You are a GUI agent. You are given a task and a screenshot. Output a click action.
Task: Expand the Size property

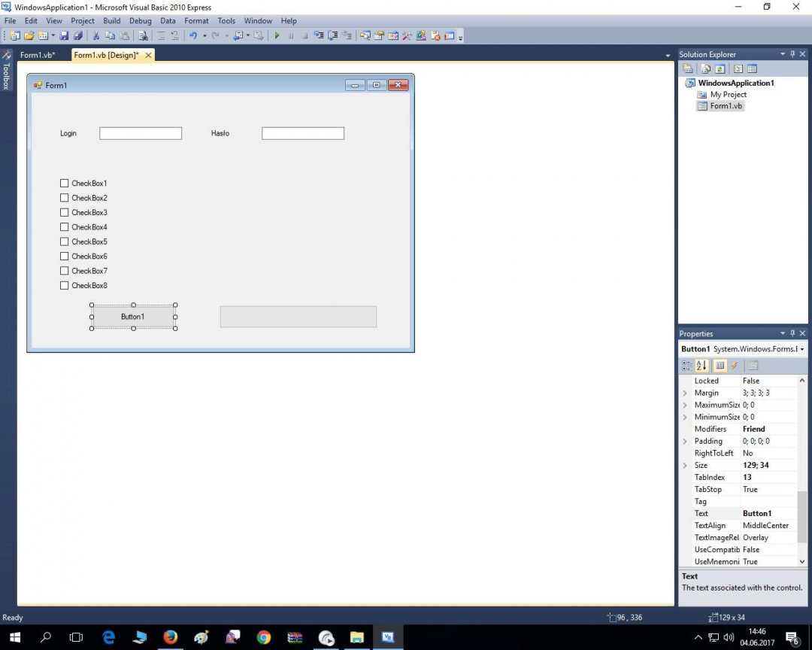pos(684,465)
